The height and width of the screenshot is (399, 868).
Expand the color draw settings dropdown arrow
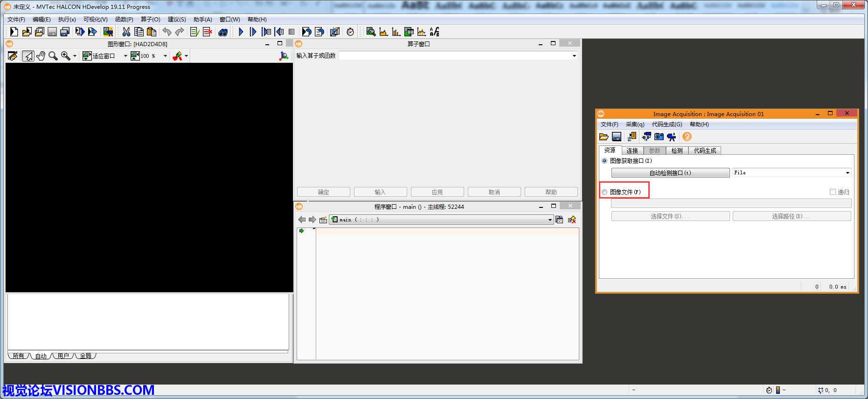[x=186, y=56]
